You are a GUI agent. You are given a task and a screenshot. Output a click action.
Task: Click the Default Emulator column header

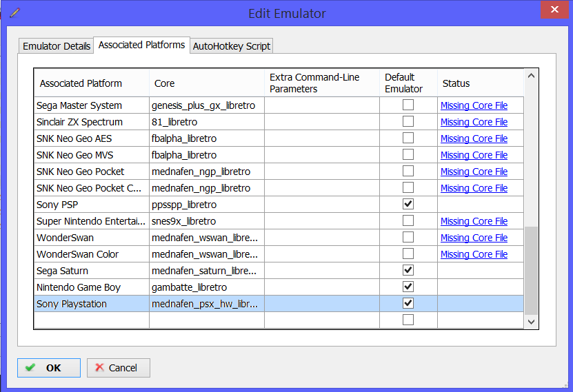click(x=409, y=83)
